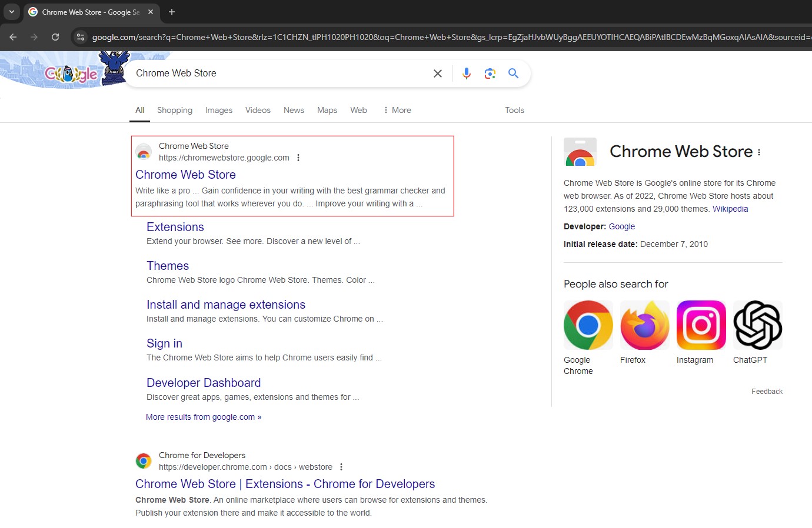Select Google Chrome related search icon

(588, 325)
